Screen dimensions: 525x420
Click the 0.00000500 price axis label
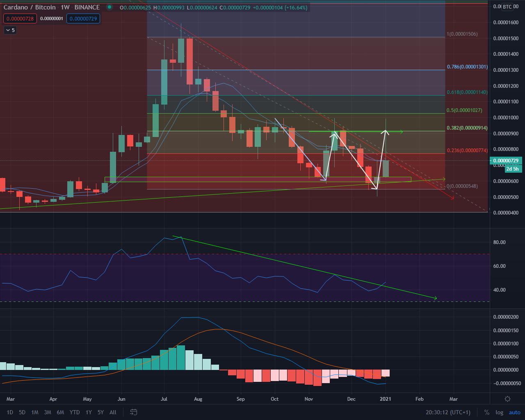506,197
